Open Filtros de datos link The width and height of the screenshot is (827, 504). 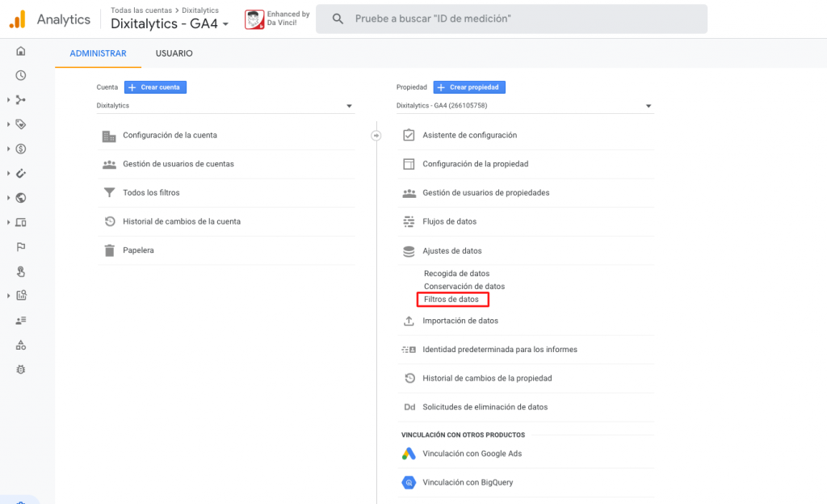(x=451, y=300)
